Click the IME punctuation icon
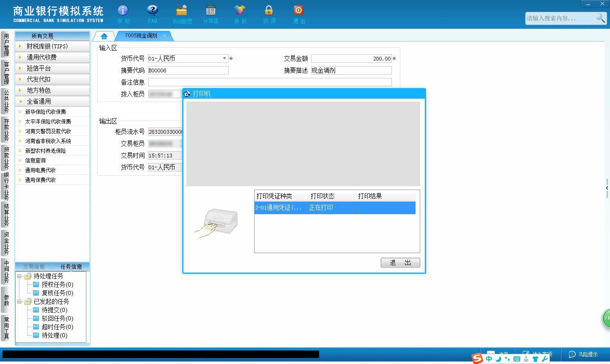Screen dimensions: 610x364 tap(507, 359)
